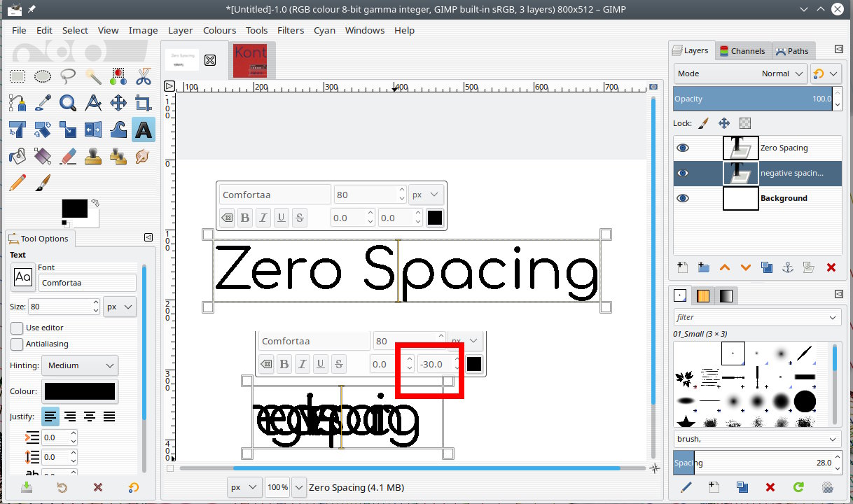Configure Layers tab with arrow button

pyautogui.click(x=839, y=50)
